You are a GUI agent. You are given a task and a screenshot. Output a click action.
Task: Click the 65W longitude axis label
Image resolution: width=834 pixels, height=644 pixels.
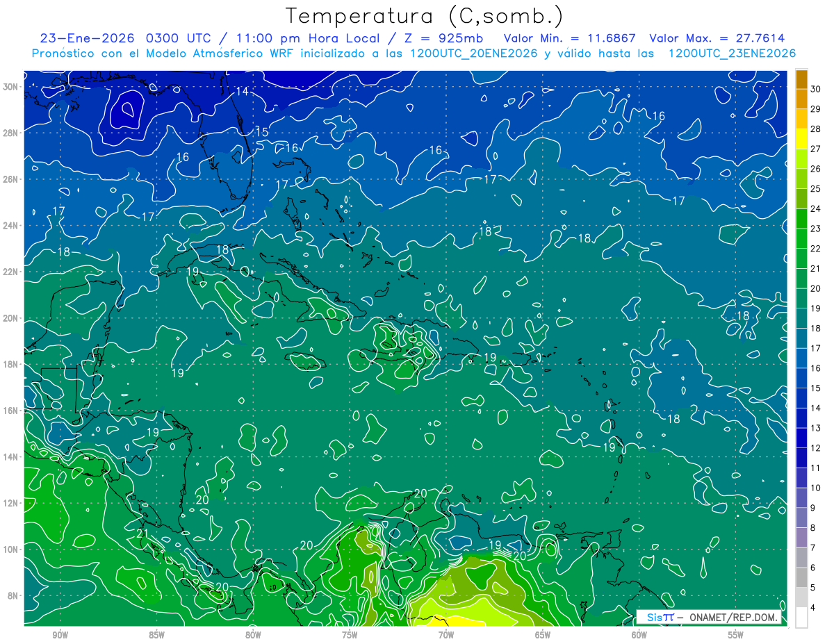click(x=543, y=635)
